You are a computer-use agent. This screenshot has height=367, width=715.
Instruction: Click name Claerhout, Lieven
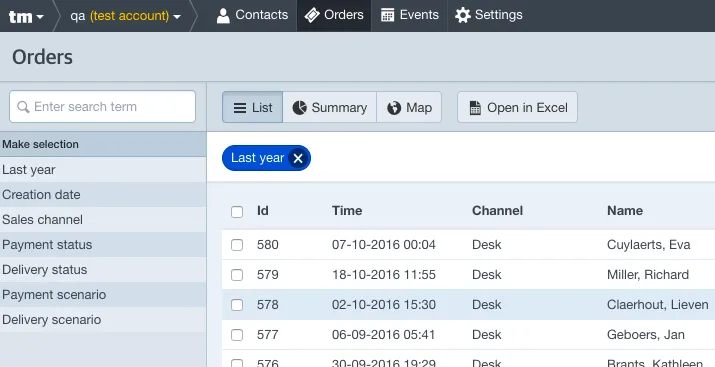[658, 305]
